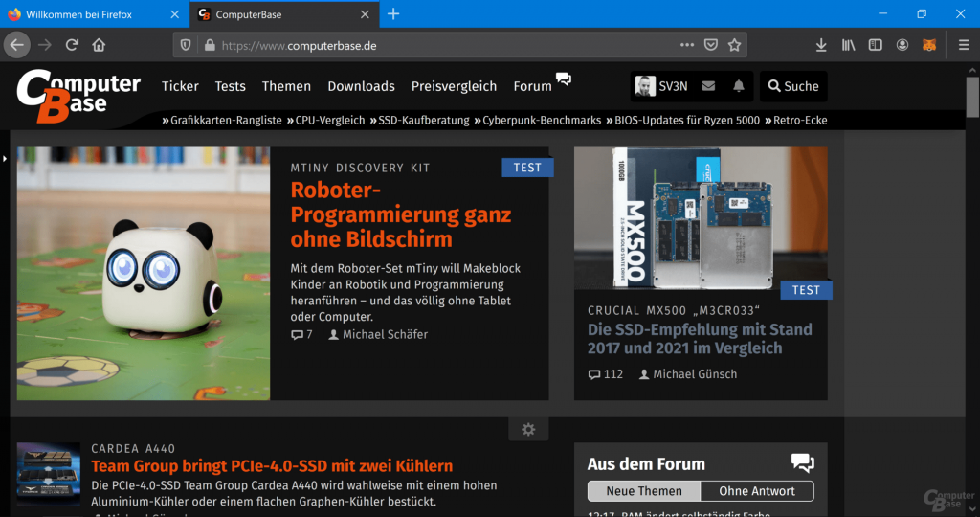Image resolution: width=980 pixels, height=517 pixels.
Task: Open forum via Aus dem Forum bubbles icon
Action: point(803,463)
